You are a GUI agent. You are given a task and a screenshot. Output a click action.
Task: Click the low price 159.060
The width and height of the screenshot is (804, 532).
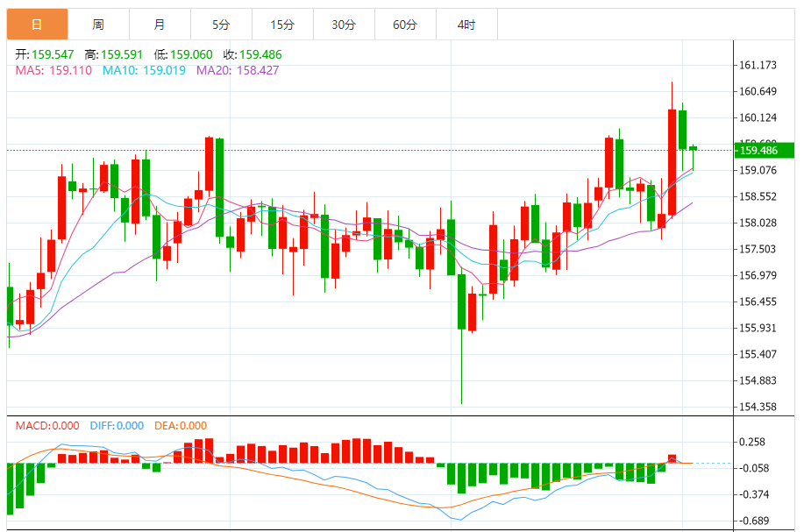pyautogui.click(x=191, y=54)
